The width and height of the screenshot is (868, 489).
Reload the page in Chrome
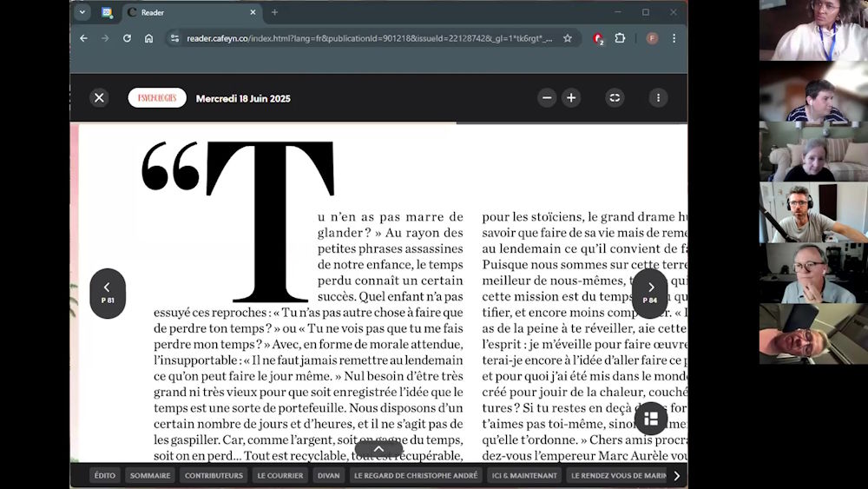tap(127, 38)
